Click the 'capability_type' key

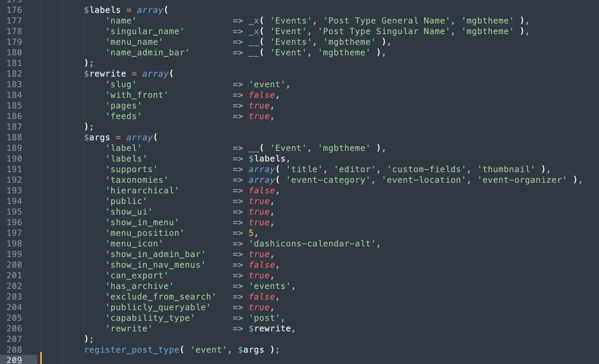pos(150,318)
